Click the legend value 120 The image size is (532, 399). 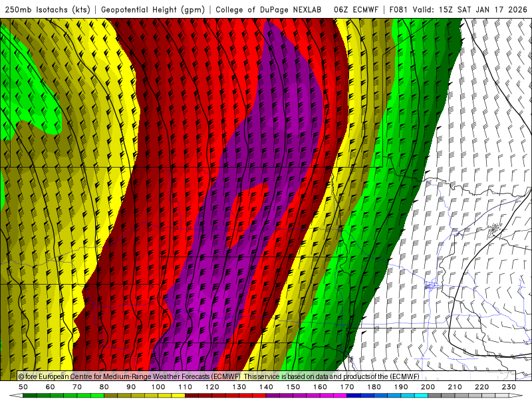(x=212, y=387)
